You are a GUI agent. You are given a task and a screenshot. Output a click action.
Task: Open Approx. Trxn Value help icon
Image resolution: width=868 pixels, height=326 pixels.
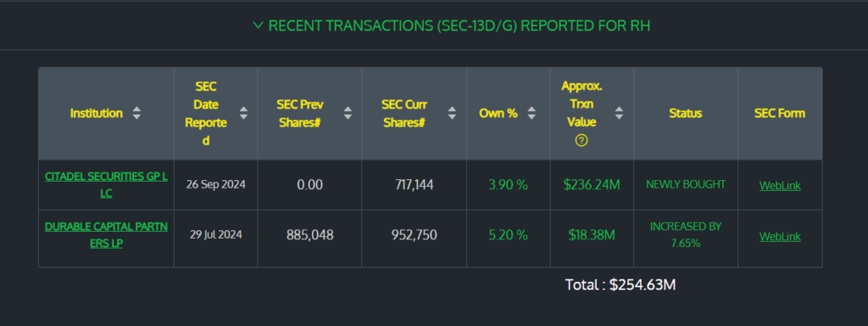[x=581, y=140]
